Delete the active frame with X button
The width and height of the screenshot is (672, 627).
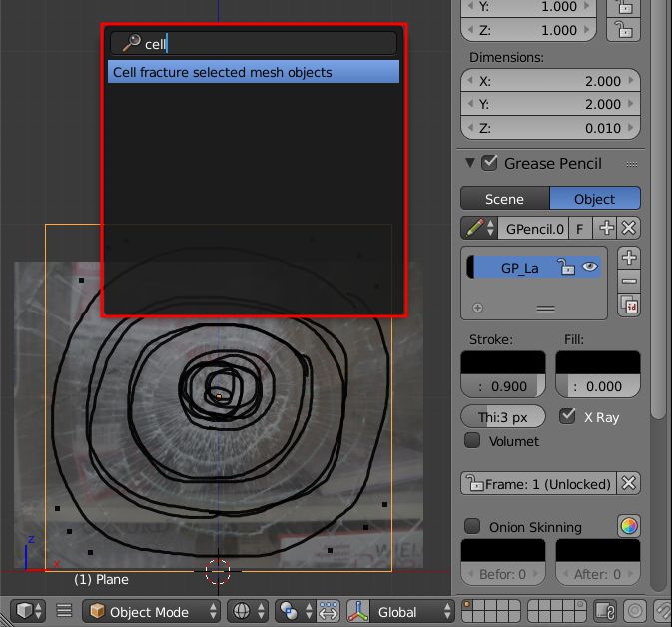point(628,484)
